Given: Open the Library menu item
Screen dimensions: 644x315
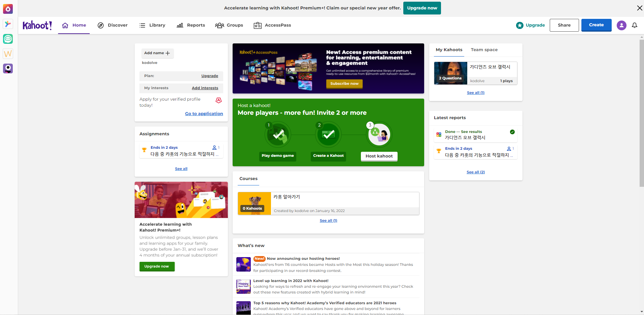Looking at the screenshot, I should [x=152, y=25].
